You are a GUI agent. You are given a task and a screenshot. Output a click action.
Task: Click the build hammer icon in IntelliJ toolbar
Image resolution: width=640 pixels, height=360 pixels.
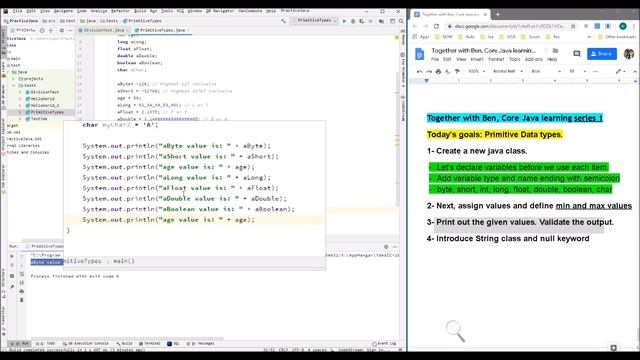pyautogui.click(x=283, y=21)
